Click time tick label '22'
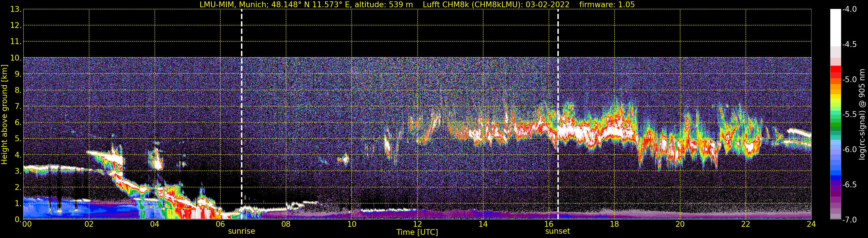This screenshot has height=238, width=868. coord(746,224)
